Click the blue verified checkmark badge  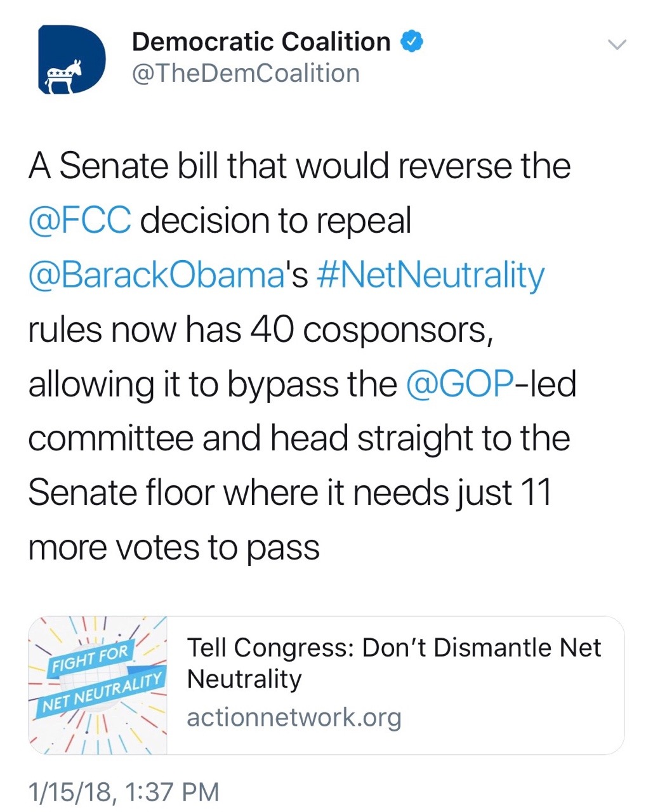click(412, 42)
